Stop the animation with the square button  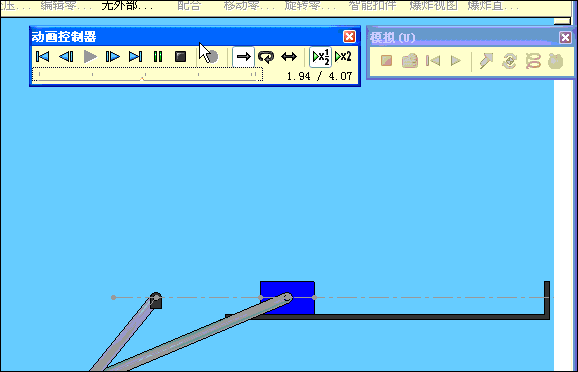click(x=180, y=57)
